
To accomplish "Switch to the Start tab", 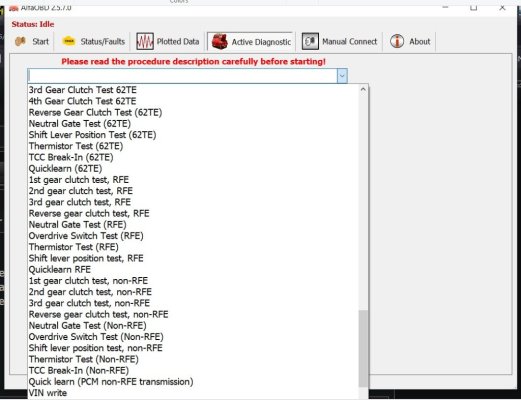I will 32,41.
